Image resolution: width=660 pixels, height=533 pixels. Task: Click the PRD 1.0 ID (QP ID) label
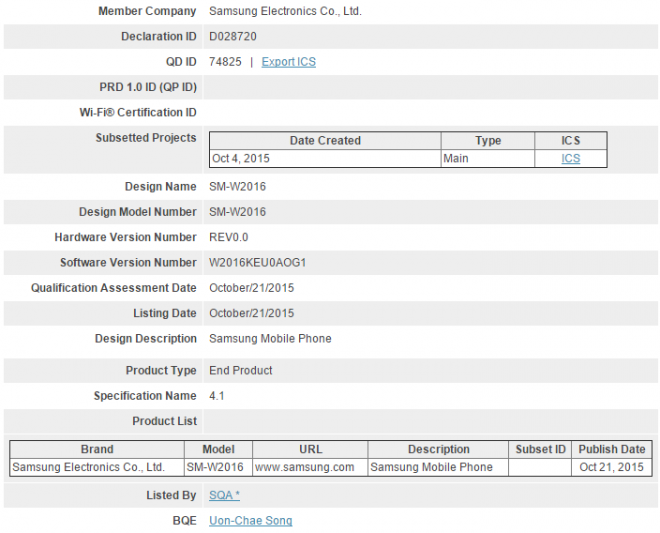pyautogui.click(x=148, y=87)
